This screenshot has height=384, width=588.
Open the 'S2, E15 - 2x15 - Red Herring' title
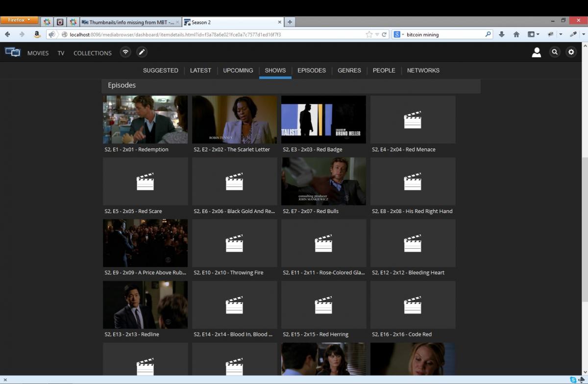(x=316, y=334)
